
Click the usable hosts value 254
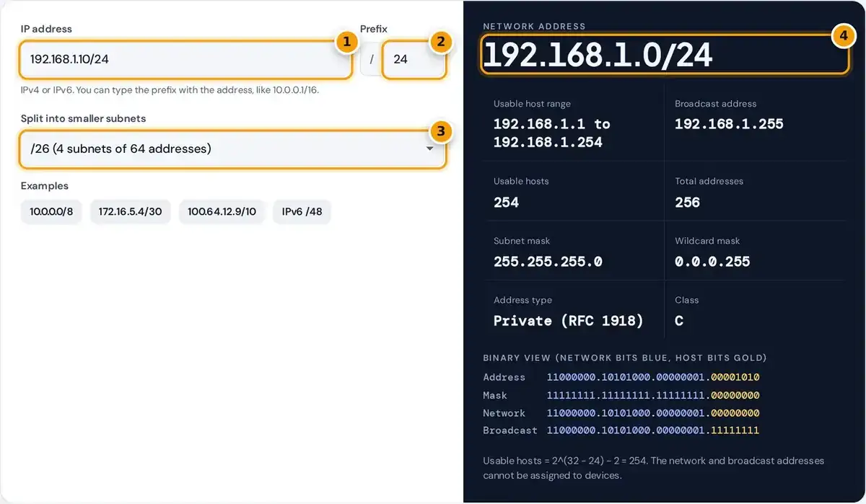[506, 203]
